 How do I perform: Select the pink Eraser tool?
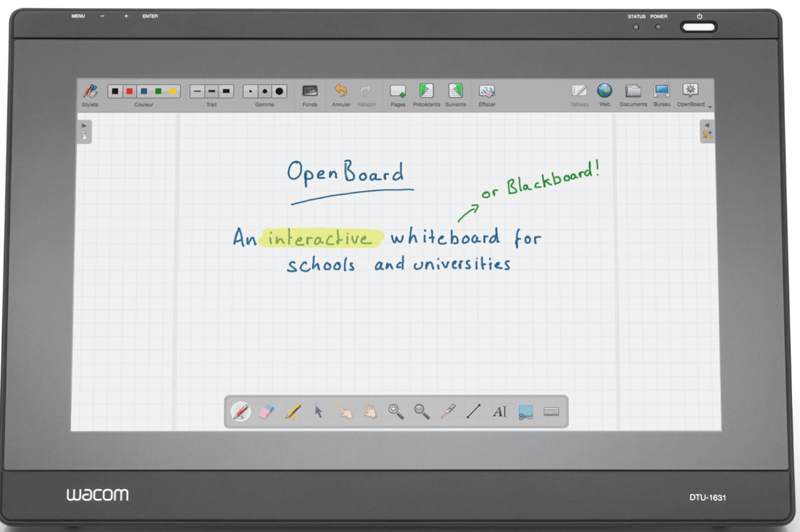coord(266,412)
